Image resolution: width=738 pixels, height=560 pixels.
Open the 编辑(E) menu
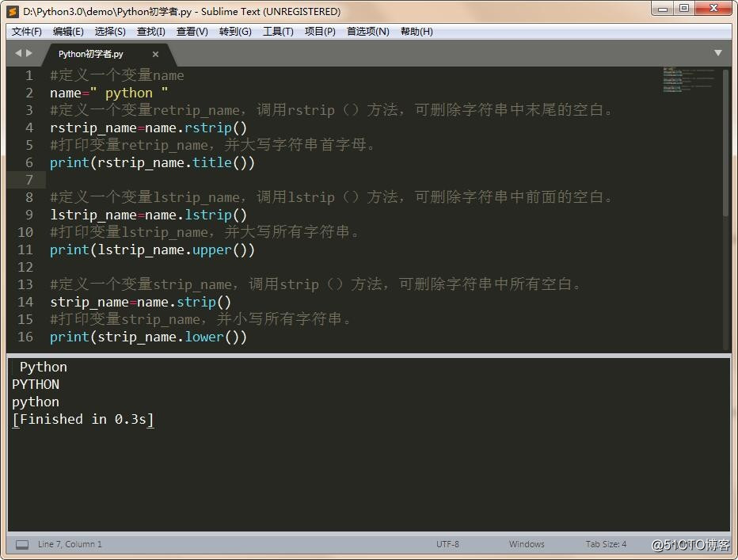pyautogui.click(x=68, y=32)
